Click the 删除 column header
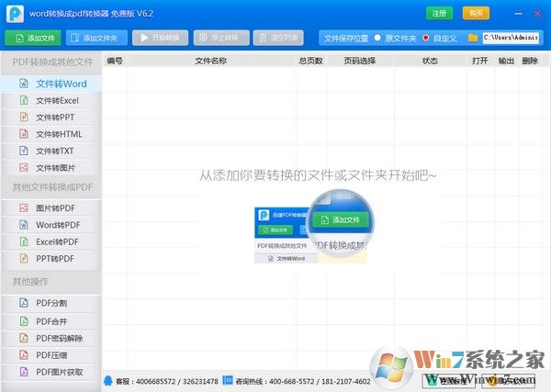The width and height of the screenshot is (551, 392). (x=530, y=61)
